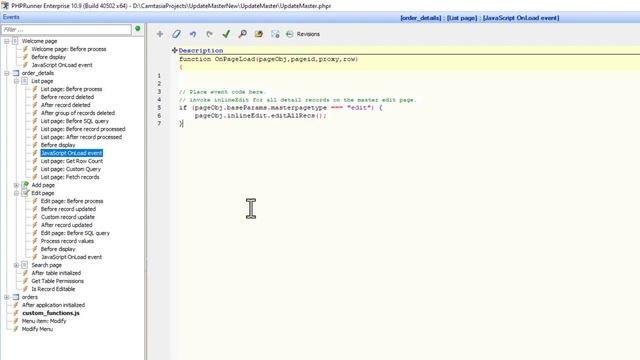Select 'List page: Before process' event

pos(71,89)
